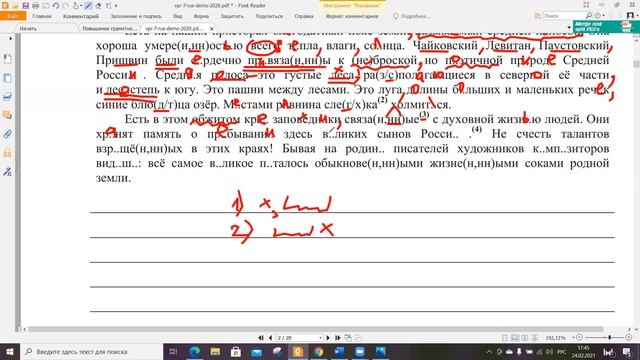640x360 pixels.
Task: Select the Pencil drawing tool icon
Action: (x=88, y=5)
